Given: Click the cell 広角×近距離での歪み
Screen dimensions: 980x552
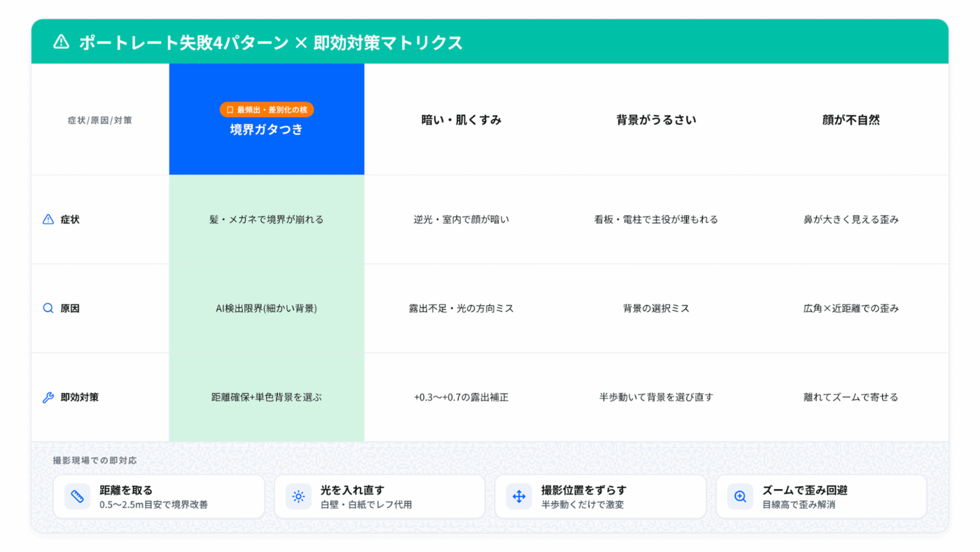Looking at the screenshot, I should pyautogui.click(x=851, y=308).
